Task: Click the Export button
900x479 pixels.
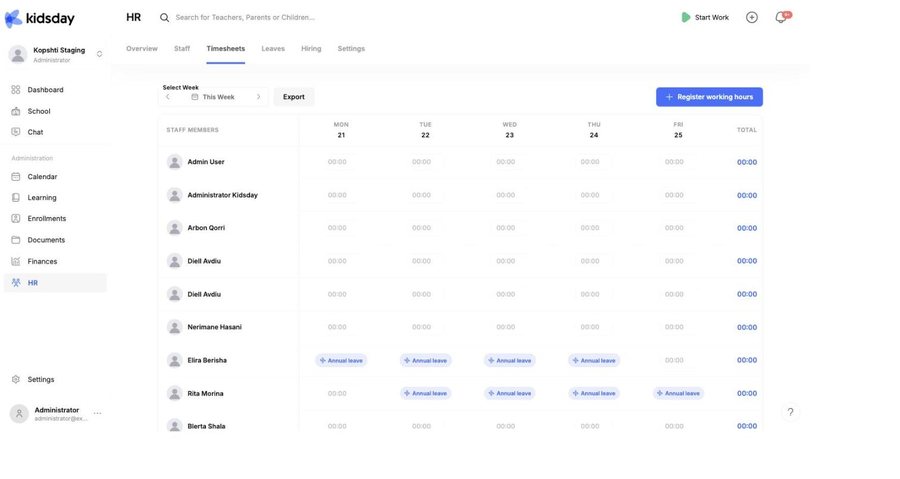Action: click(x=294, y=97)
